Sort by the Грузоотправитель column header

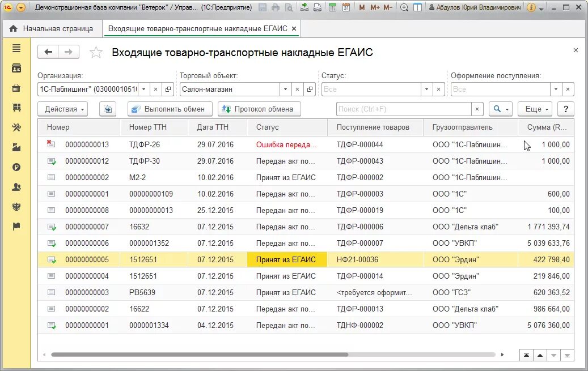[470, 127]
